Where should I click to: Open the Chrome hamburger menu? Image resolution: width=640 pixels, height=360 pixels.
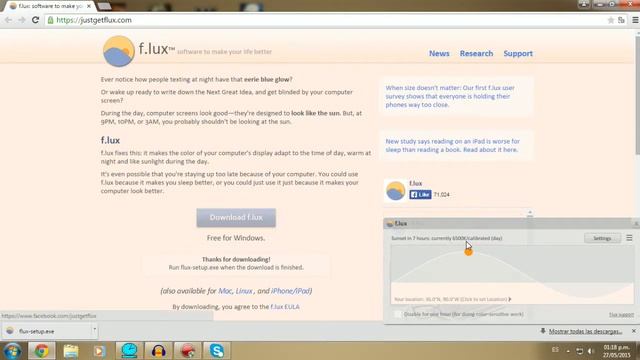(x=635, y=20)
